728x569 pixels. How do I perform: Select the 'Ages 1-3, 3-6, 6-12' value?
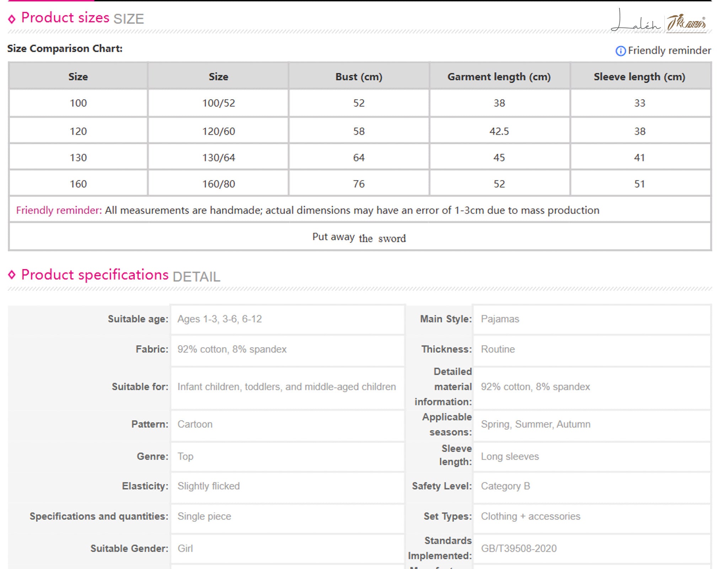click(220, 319)
